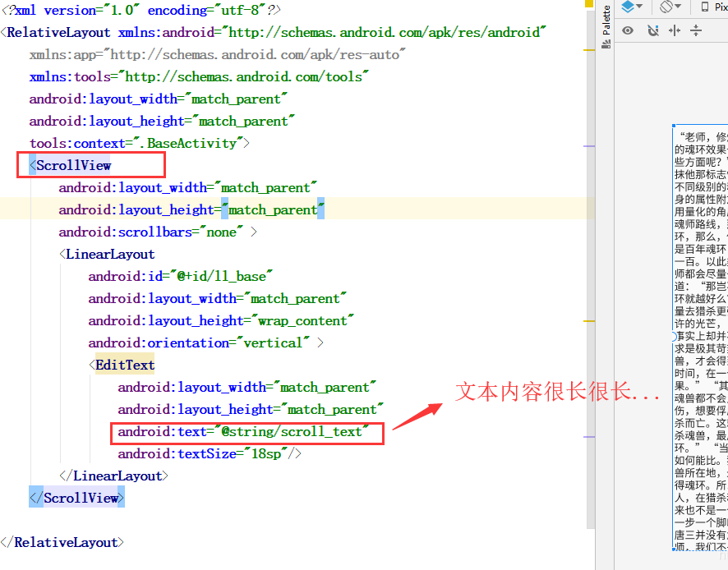
Task: Click the closing /RelativeLayout tag
Action: click(x=62, y=542)
